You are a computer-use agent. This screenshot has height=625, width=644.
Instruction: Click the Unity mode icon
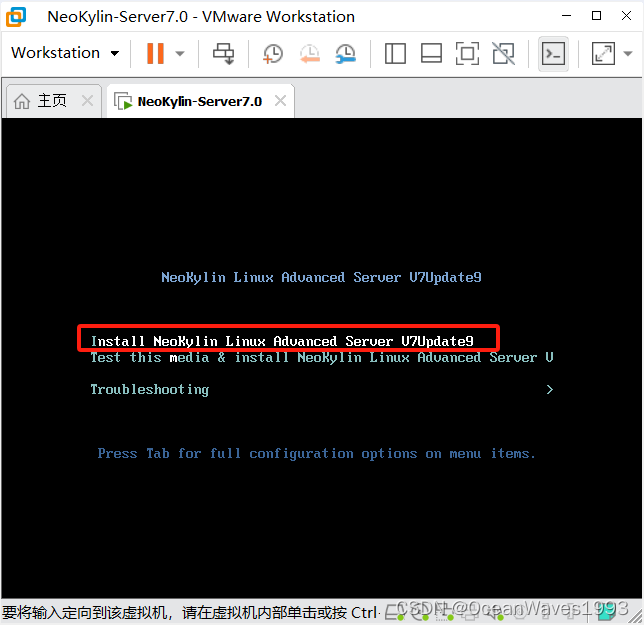click(504, 54)
